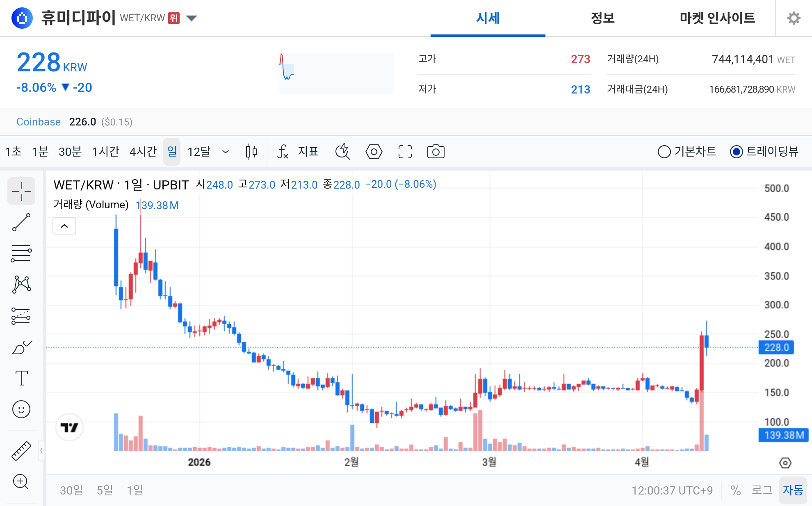
Task: Take a chart snapshot with camera icon
Action: [x=436, y=151]
